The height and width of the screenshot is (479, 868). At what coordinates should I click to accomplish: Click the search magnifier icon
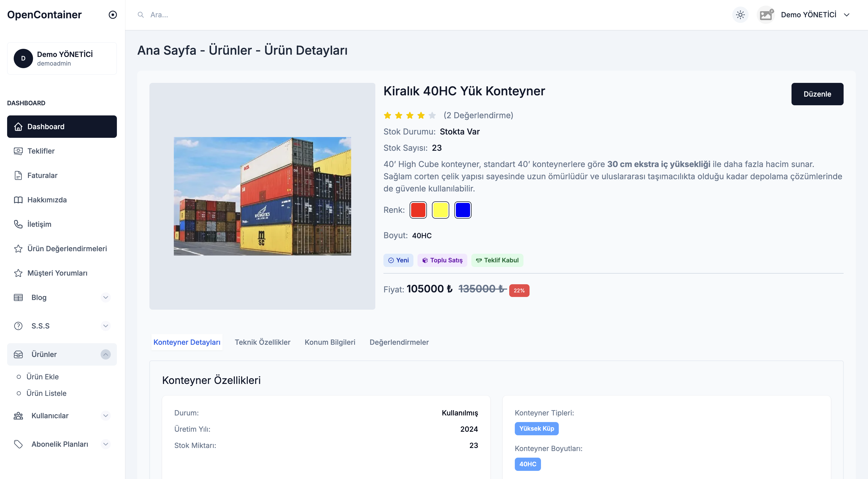pos(141,14)
